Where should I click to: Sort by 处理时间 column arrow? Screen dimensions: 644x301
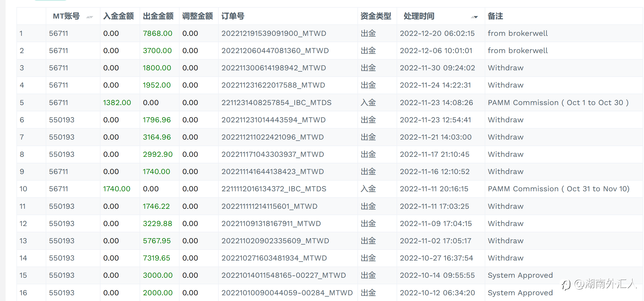coord(474,17)
